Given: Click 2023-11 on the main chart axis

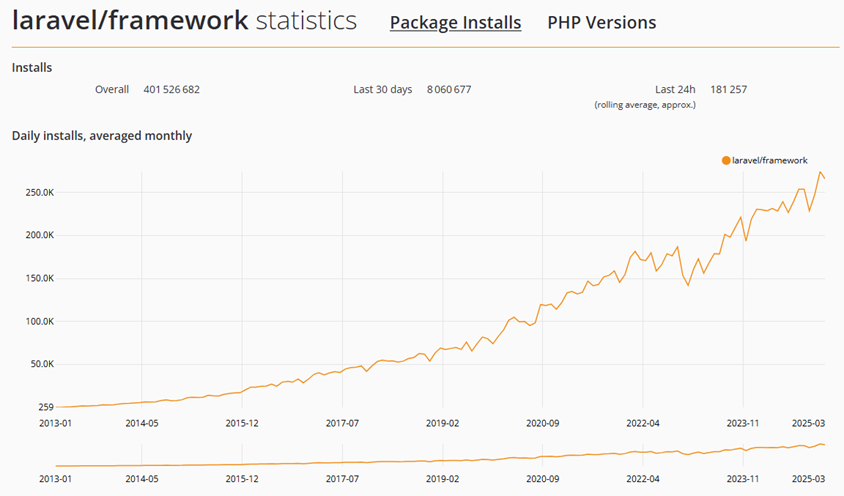Looking at the screenshot, I should coord(742,423).
